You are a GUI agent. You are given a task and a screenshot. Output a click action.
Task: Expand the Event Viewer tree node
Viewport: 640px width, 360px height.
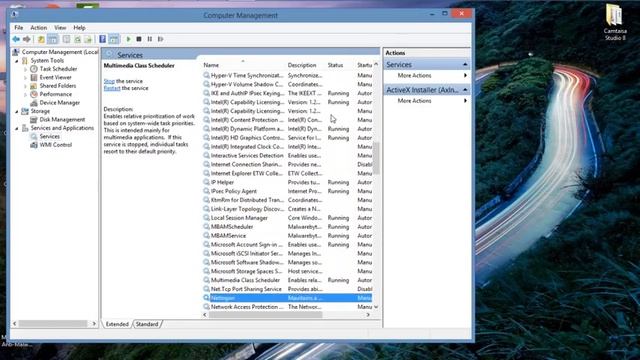[25, 78]
